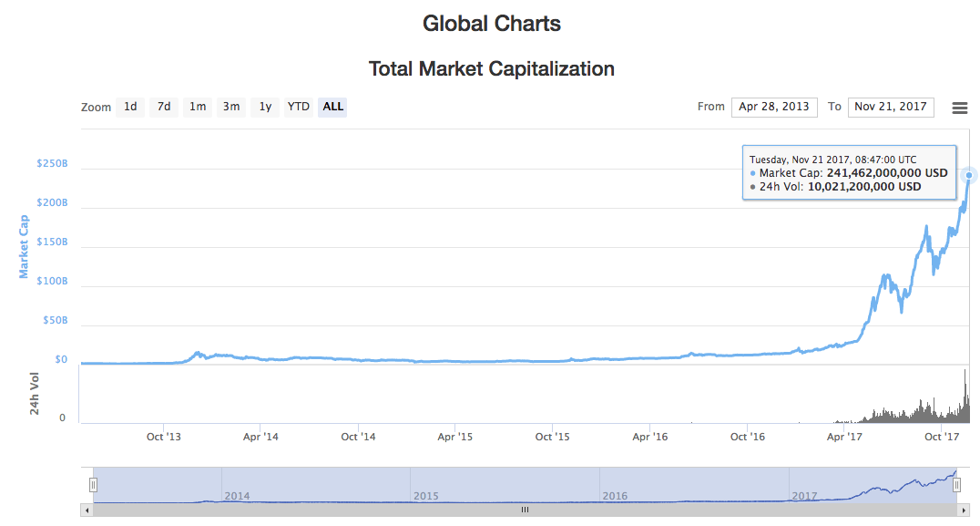This screenshot has width=980, height=526.
Task: Click 2017 in the navigator timeline
Action: (x=804, y=496)
